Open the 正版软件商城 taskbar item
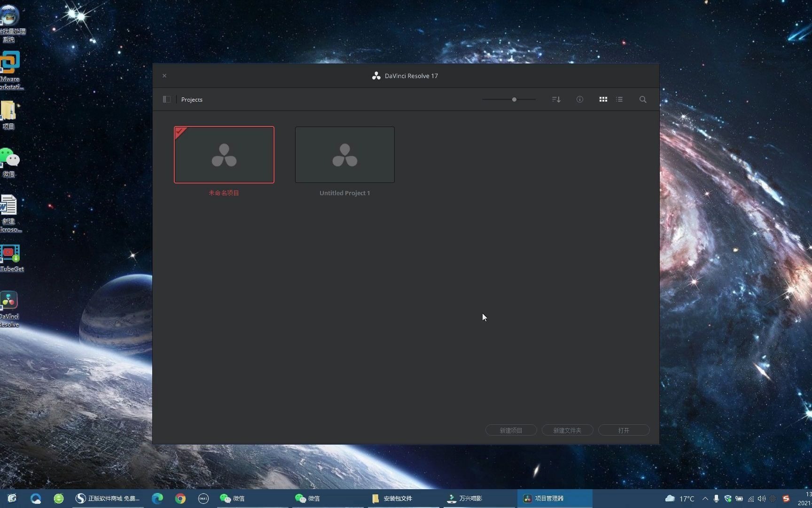The width and height of the screenshot is (812, 508). (x=108, y=498)
